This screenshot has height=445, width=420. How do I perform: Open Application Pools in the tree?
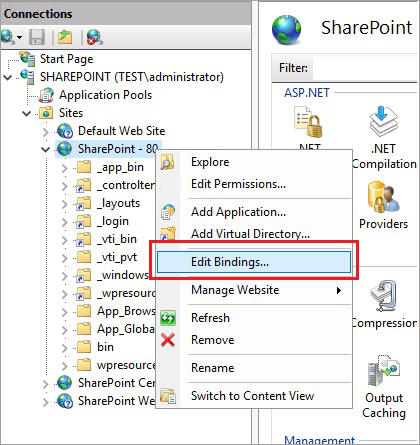(x=105, y=95)
